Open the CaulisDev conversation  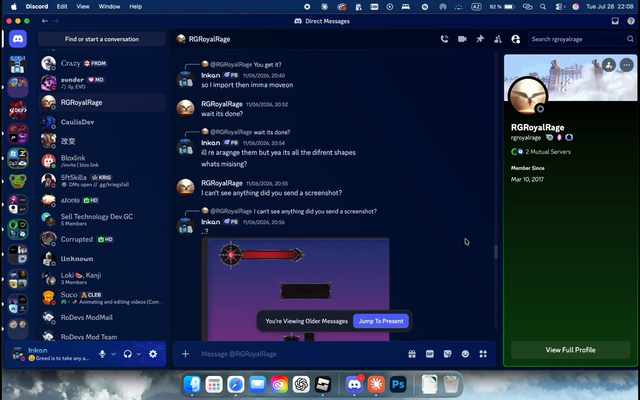102,122
